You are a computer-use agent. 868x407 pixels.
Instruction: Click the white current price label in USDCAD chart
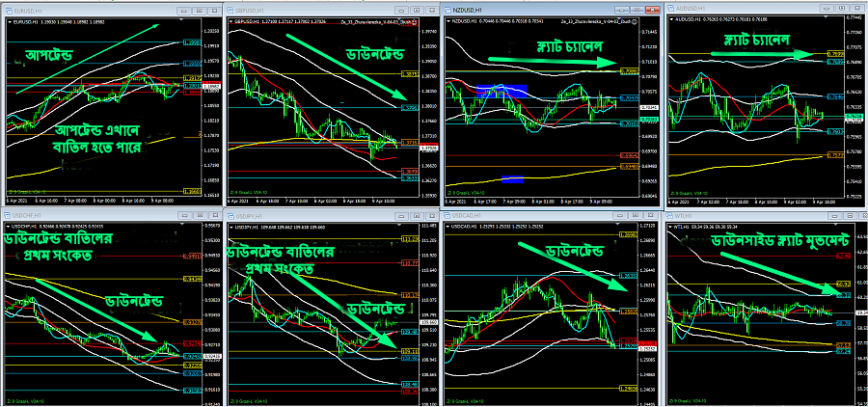coord(648,349)
